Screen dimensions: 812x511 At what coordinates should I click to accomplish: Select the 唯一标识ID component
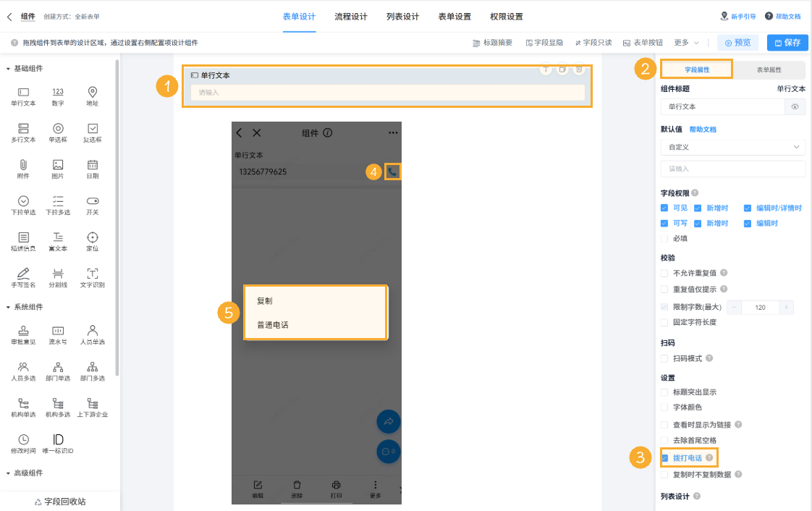(x=58, y=443)
